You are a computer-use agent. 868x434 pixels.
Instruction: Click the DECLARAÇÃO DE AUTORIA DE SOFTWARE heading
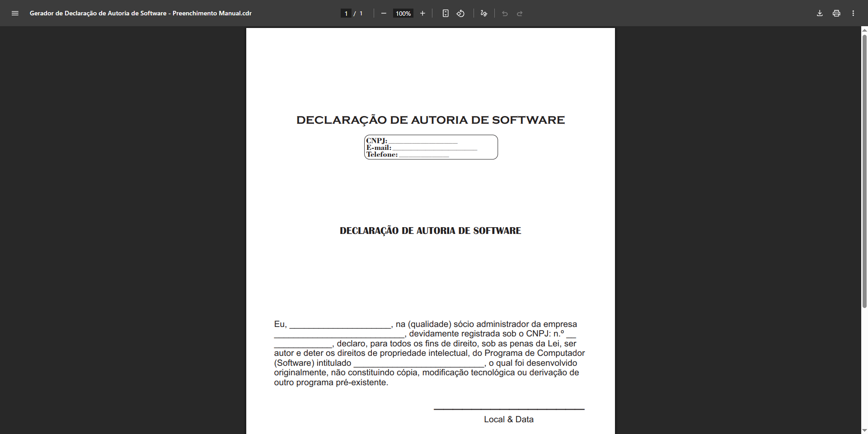click(x=430, y=120)
